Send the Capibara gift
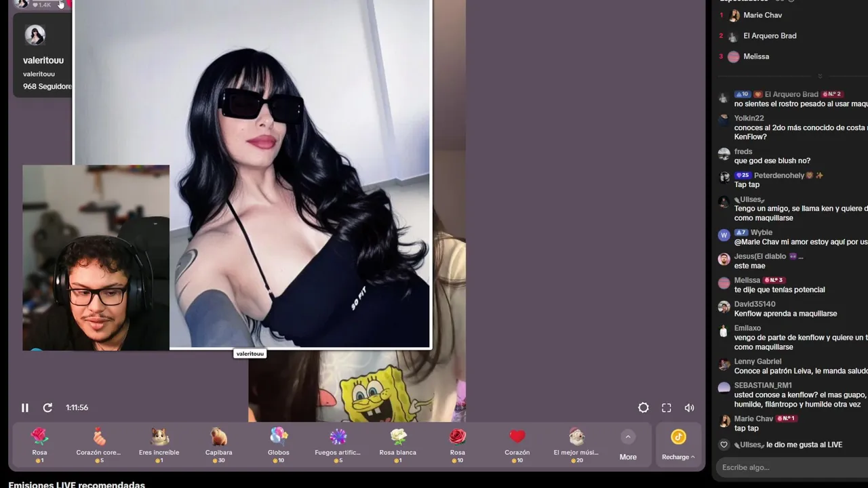This screenshot has width=868, height=488. pyautogui.click(x=218, y=445)
